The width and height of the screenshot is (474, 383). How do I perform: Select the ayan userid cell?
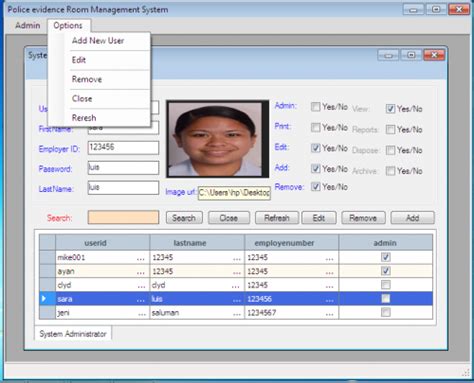pos(102,271)
